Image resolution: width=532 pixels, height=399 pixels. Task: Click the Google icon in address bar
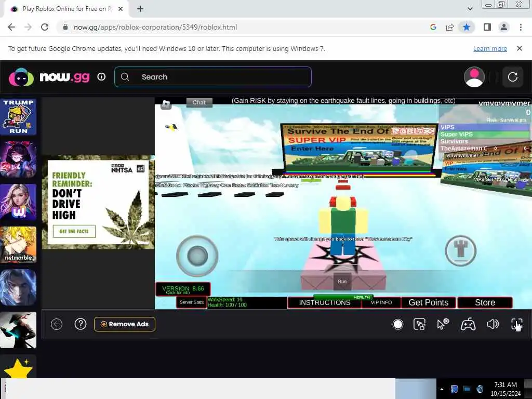(433, 27)
